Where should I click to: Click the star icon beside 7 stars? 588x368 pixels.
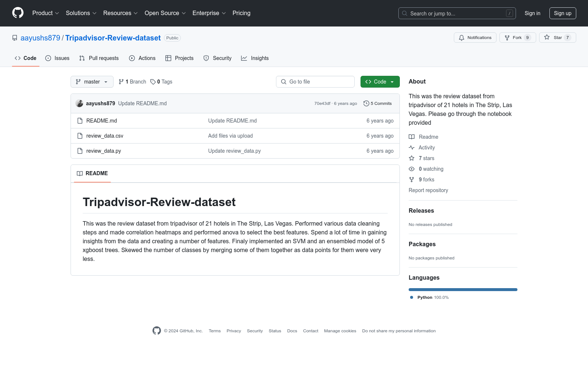(412, 158)
